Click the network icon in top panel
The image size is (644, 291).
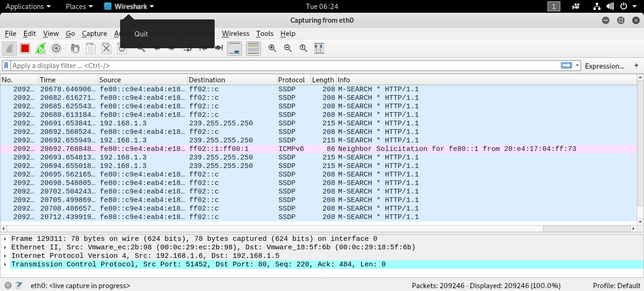(x=597, y=6)
